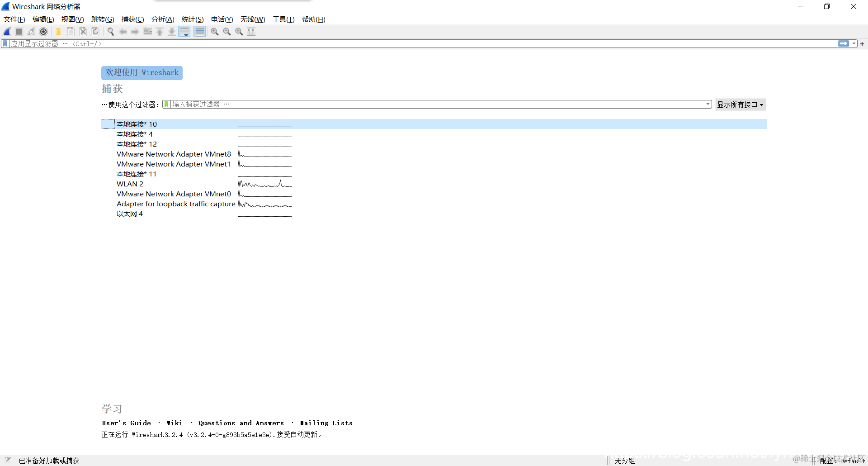Screen dimensions: 868x466
Task: Open capture options via the gear icon
Action: [x=43, y=32]
